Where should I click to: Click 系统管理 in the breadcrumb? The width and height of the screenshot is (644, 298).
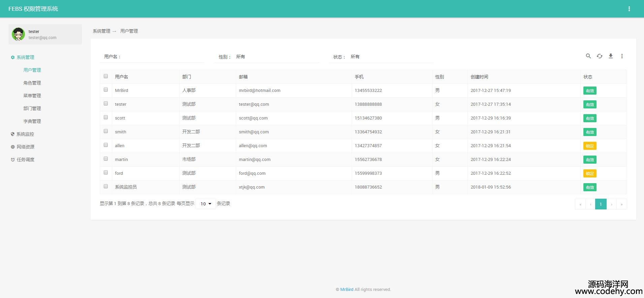click(101, 31)
